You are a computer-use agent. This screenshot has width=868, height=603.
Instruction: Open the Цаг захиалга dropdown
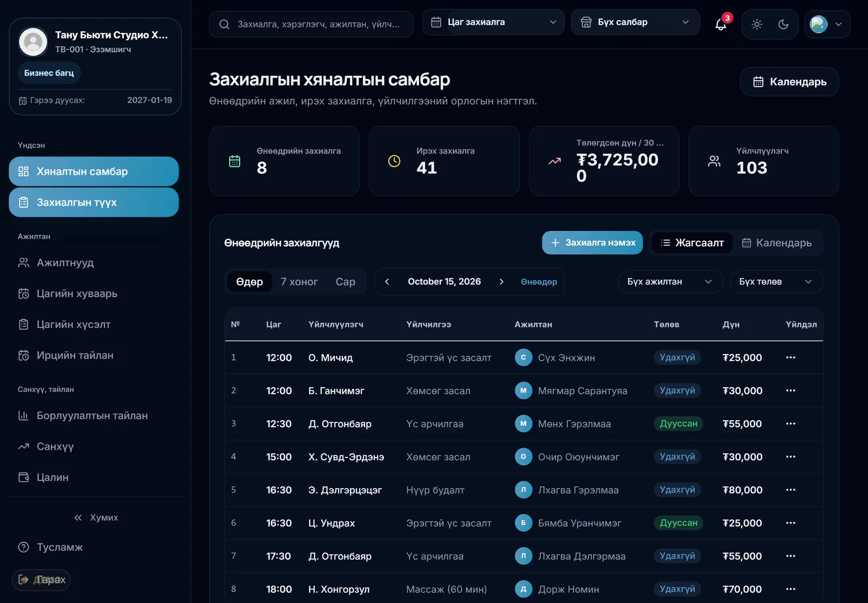[494, 22]
